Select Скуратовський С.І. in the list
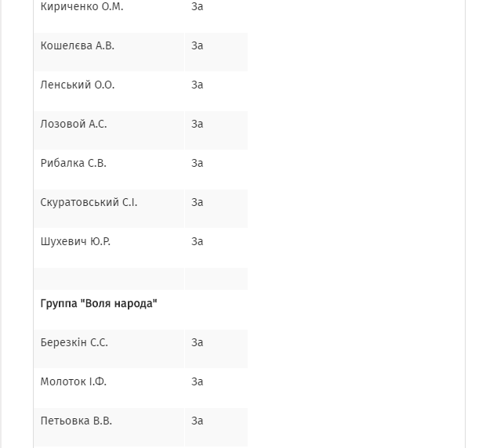Viewport: 497px width, 448px height. [x=89, y=203]
